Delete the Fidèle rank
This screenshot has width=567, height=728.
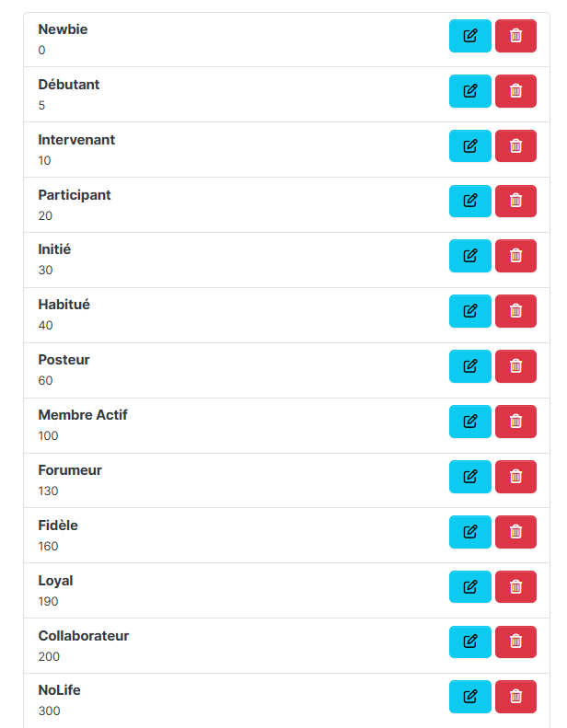tap(515, 532)
